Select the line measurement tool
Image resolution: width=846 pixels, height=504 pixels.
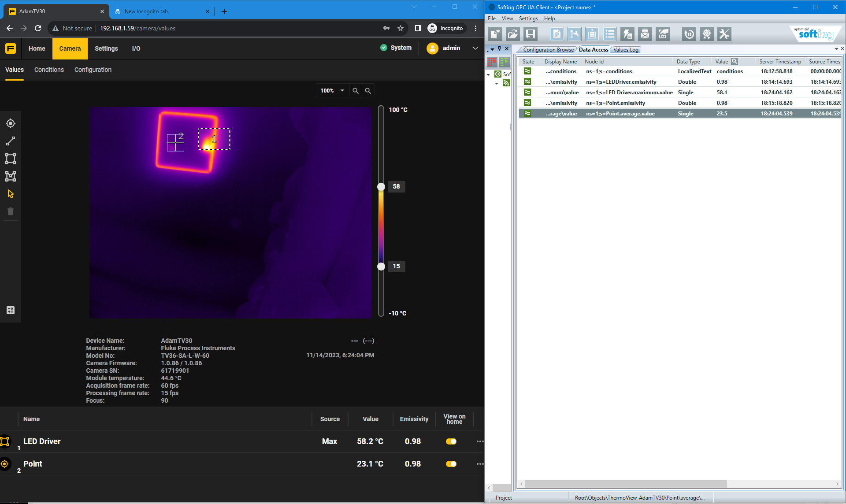11,141
